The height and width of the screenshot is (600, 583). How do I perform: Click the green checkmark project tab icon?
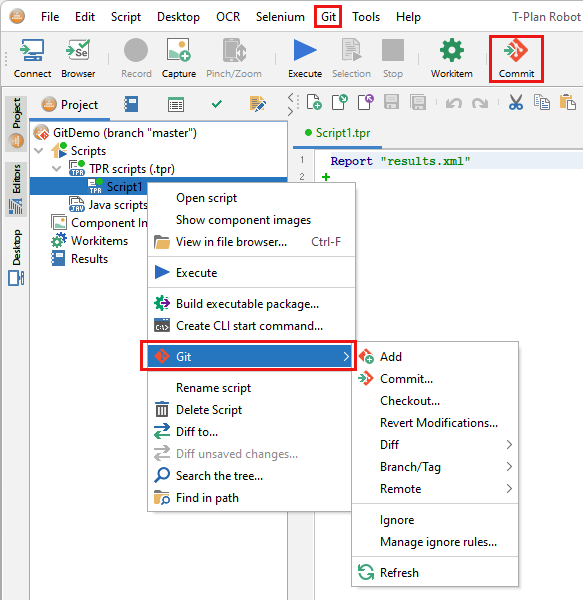(x=217, y=104)
